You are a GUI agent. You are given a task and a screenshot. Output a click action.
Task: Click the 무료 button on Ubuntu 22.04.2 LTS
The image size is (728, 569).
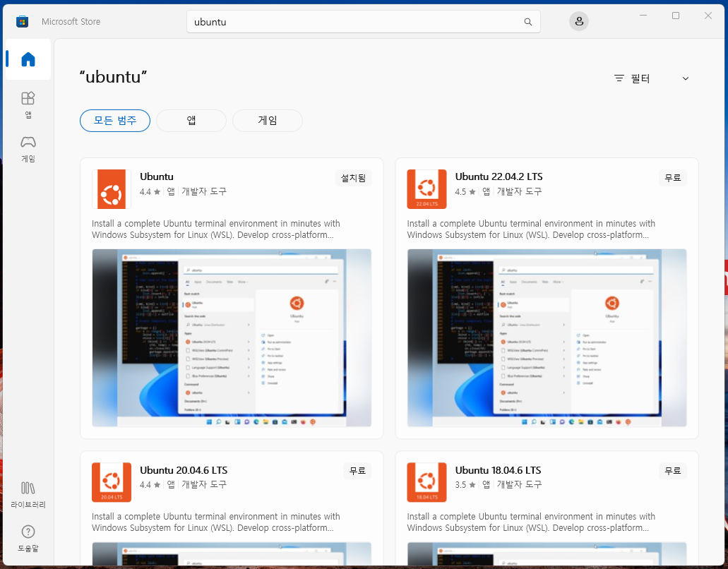tap(673, 178)
